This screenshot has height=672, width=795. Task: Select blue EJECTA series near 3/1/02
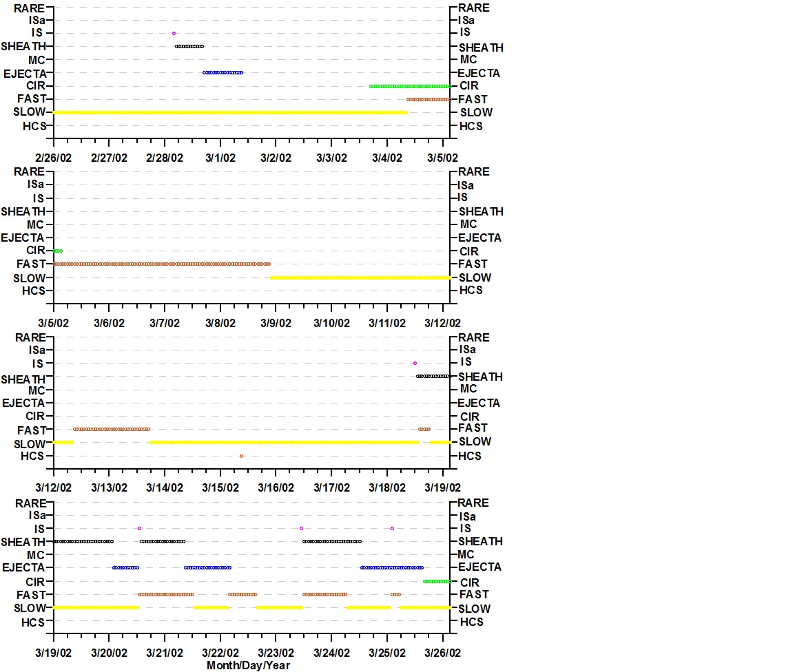point(223,72)
